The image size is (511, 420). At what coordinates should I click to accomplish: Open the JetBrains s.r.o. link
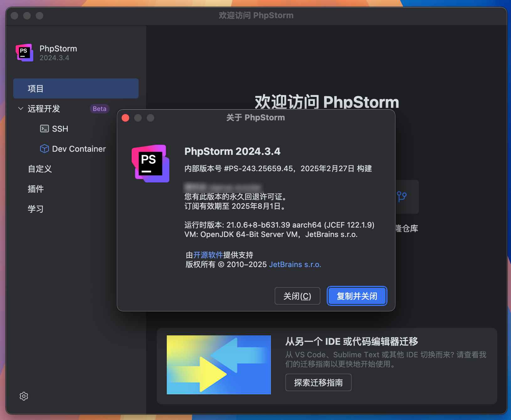[295, 265]
